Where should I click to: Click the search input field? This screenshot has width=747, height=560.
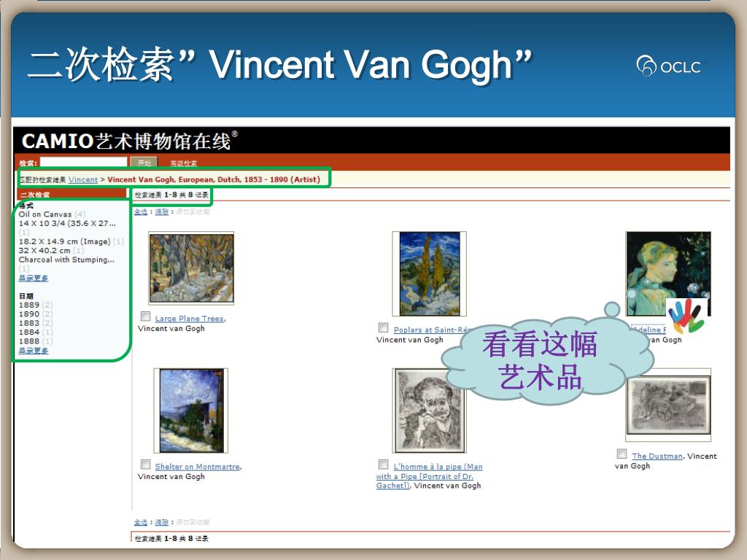[83, 163]
